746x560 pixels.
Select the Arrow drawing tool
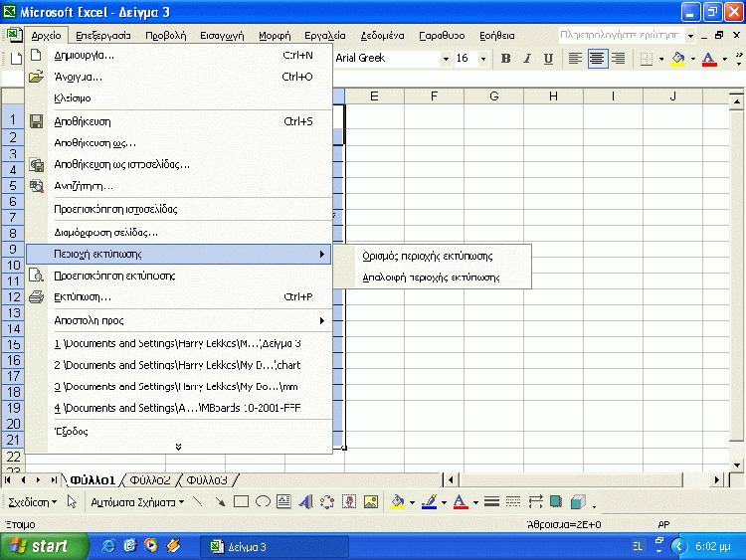tap(220, 502)
